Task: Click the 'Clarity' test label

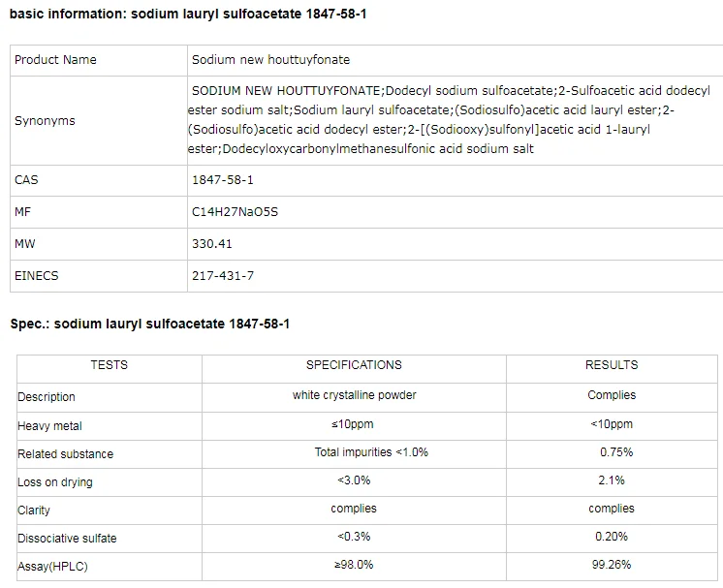Action: [34, 511]
